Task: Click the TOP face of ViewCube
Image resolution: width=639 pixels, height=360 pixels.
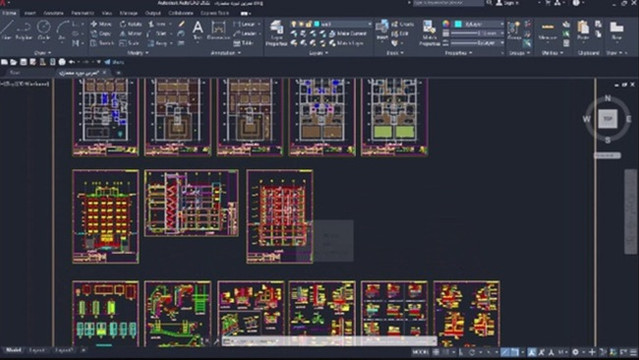Action: click(x=608, y=119)
